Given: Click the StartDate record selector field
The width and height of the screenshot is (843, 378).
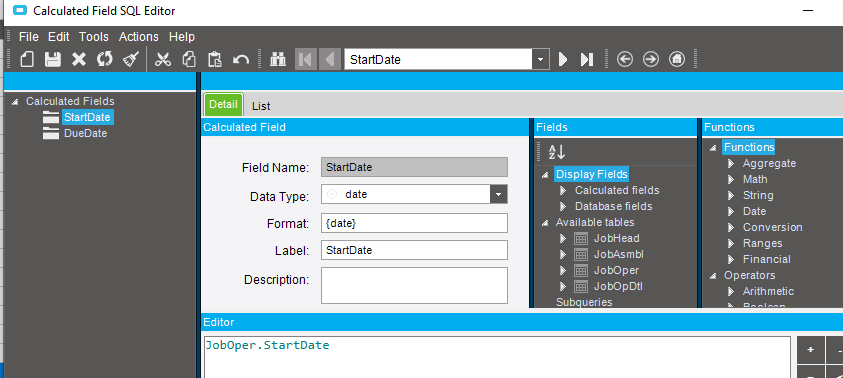Looking at the screenshot, I should pyautogui.click(x=439, y=59).
